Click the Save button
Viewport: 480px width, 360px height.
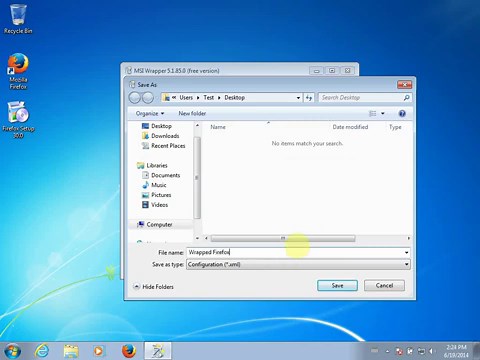[x=337, y=286]
